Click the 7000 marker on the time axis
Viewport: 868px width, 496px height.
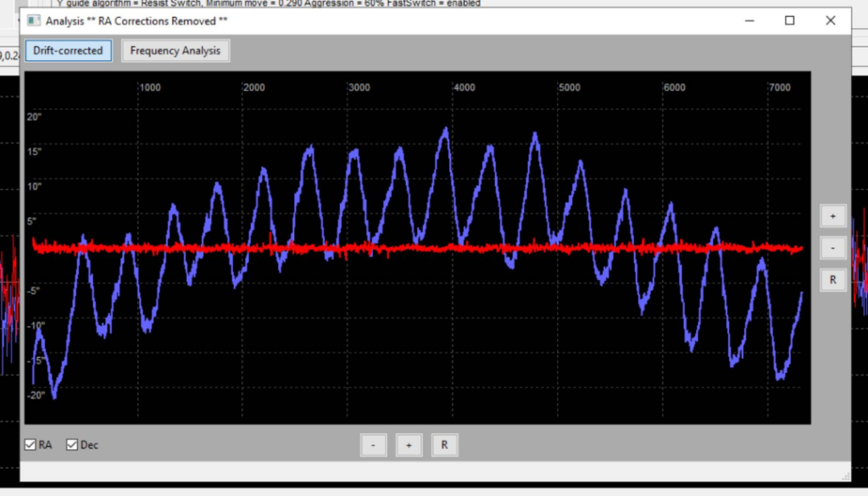[x=779, y=87]
